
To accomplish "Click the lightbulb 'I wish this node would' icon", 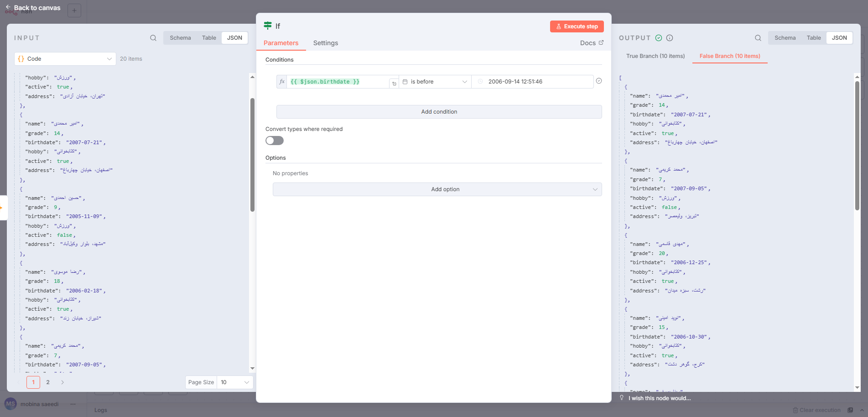I will click(621, 398).
